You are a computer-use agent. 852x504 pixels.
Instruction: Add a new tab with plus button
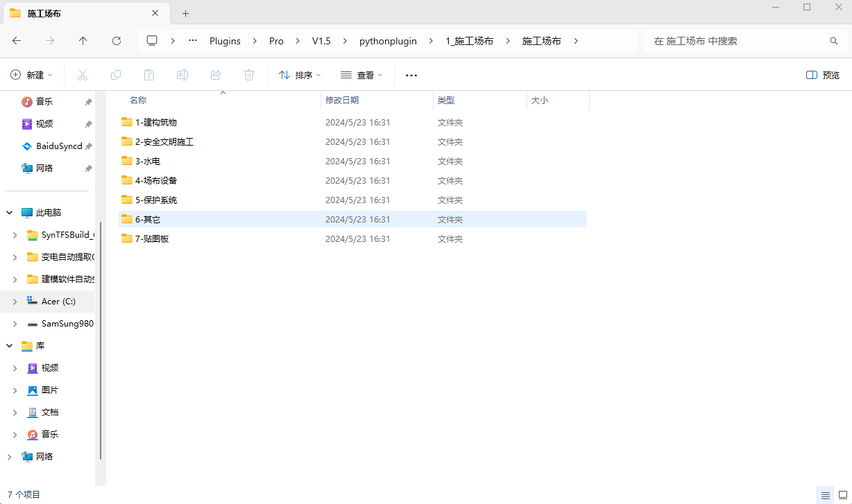[185, 13]
